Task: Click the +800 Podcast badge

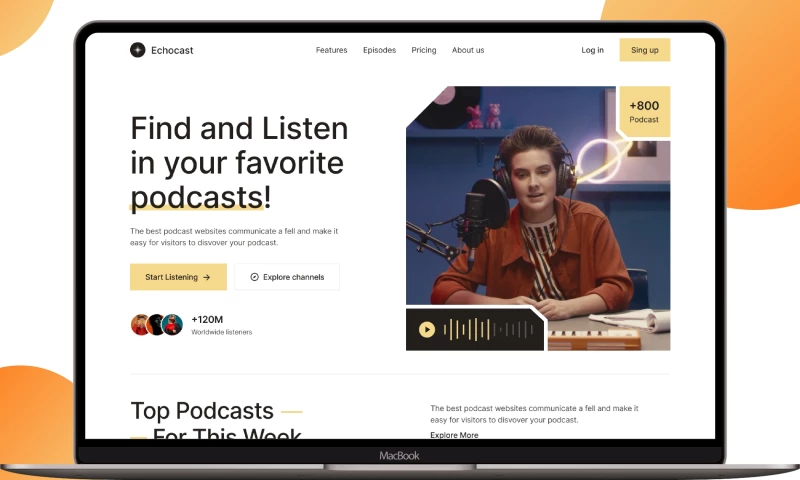Action: pos(644,112)
